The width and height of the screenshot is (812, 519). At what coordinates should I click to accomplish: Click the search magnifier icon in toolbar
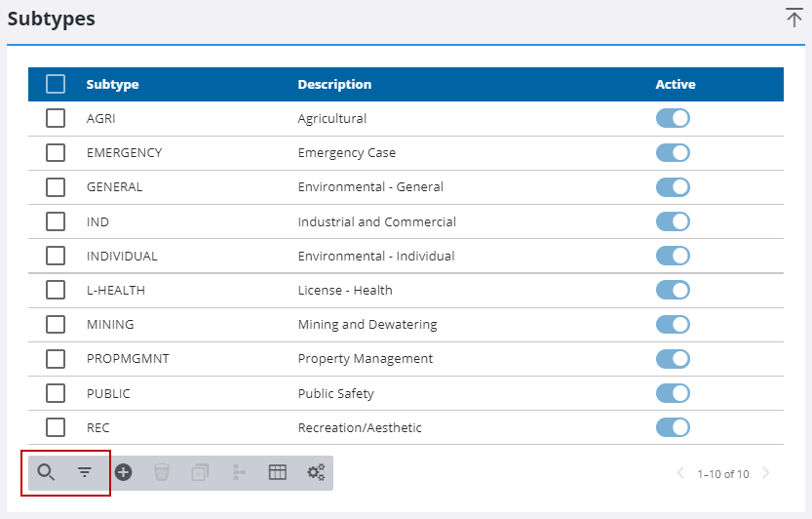click(x=46, y=473)
